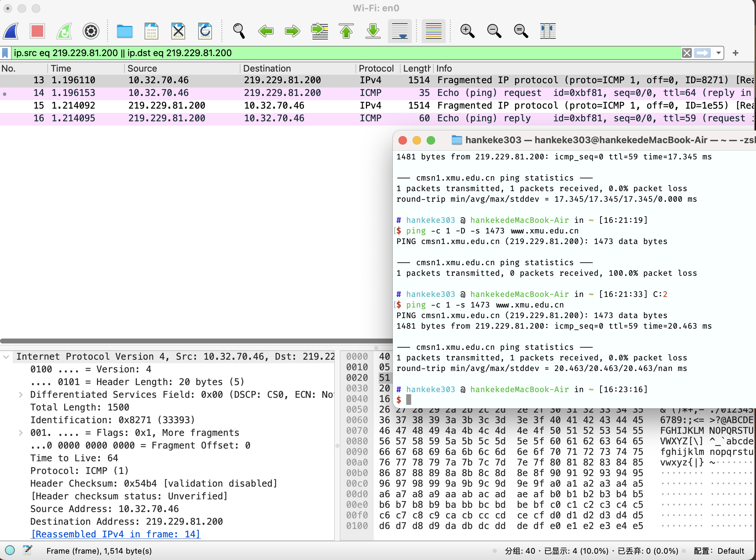Open capture options gear

point(91,31)
